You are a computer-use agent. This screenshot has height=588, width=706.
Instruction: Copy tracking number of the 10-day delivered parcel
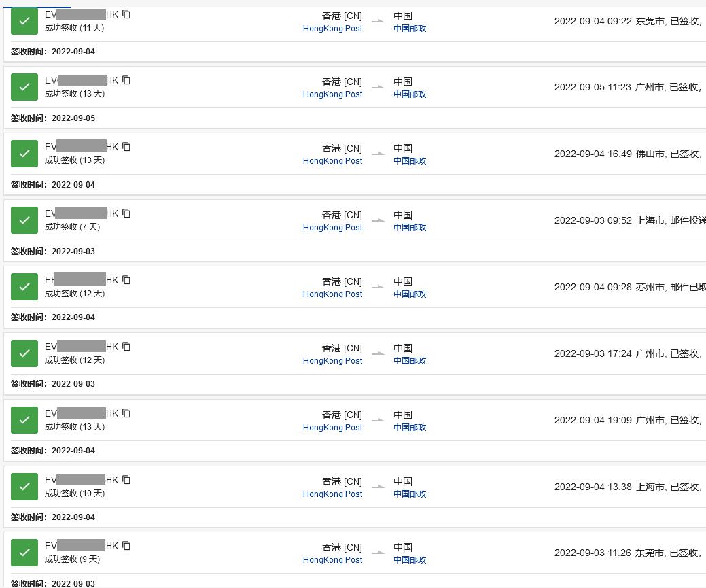(126, 480)
